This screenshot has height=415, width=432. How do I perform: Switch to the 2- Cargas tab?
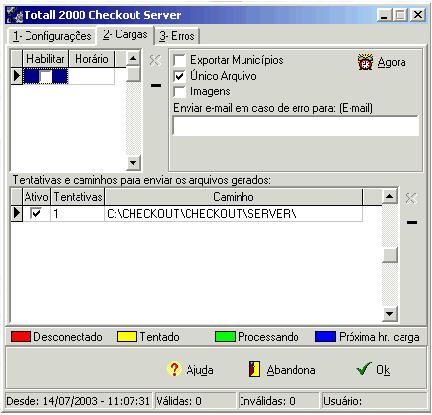click(x=125, y=34)
